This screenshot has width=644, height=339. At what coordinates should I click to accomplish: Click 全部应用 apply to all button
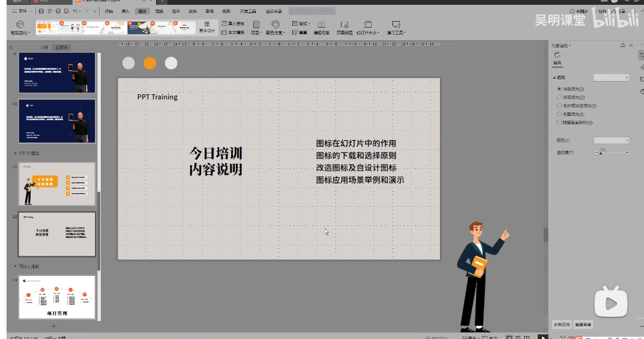click(561, 325)
